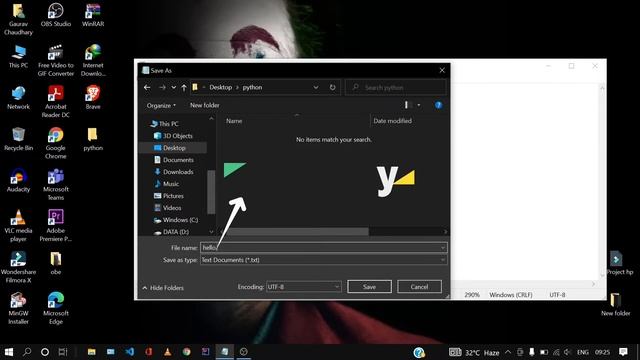Screen dimensions: 640x360
Task: Open the Organize menu
Action: [x=161, y=105]
